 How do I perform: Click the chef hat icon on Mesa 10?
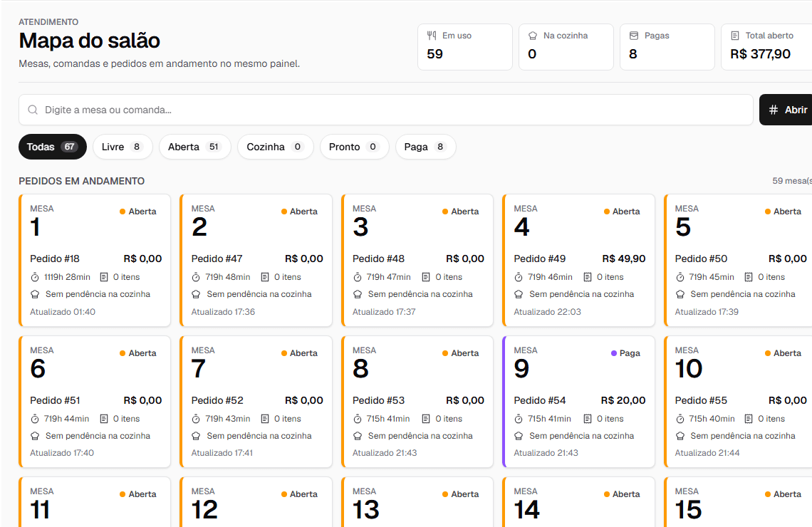(680, 436)
